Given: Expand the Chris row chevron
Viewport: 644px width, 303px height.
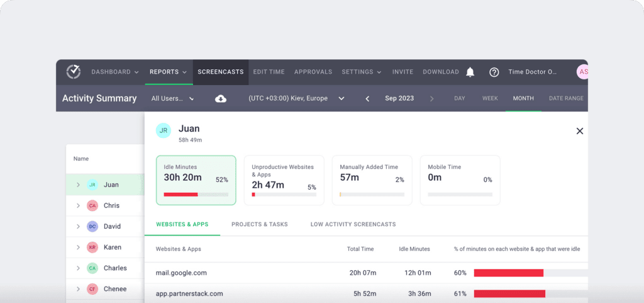Looking at the screenshot, I should click(79, 206).
